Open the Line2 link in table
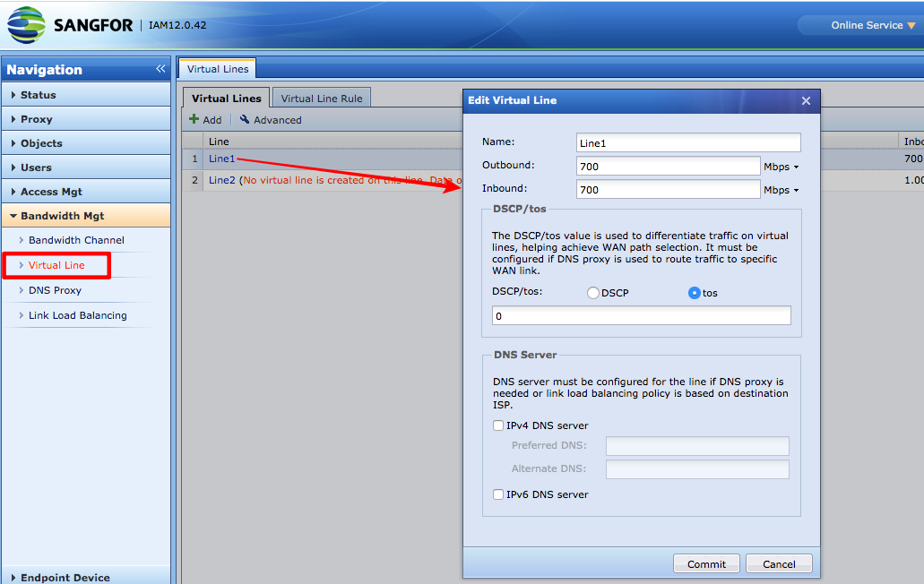 click(221, 180)
